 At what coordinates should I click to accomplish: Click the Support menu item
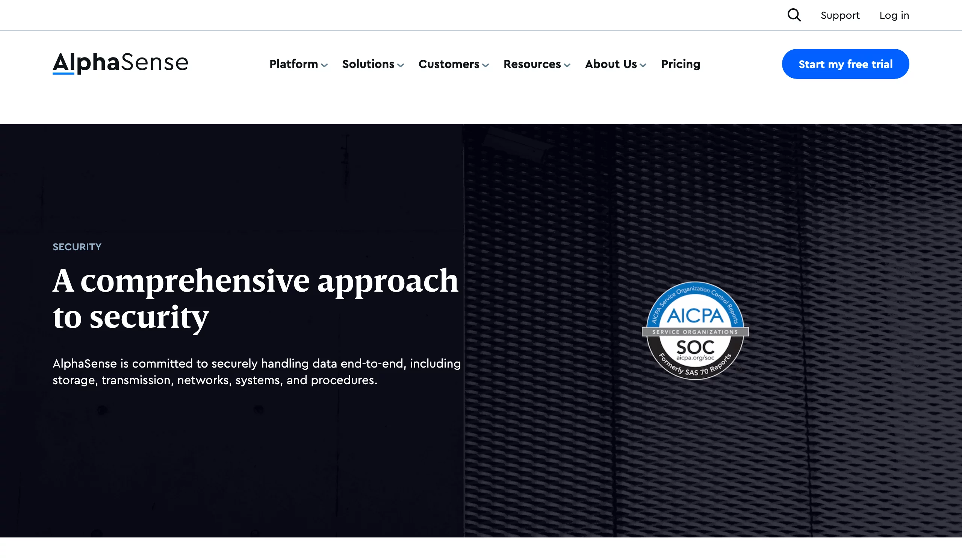(x=840, y=15)
